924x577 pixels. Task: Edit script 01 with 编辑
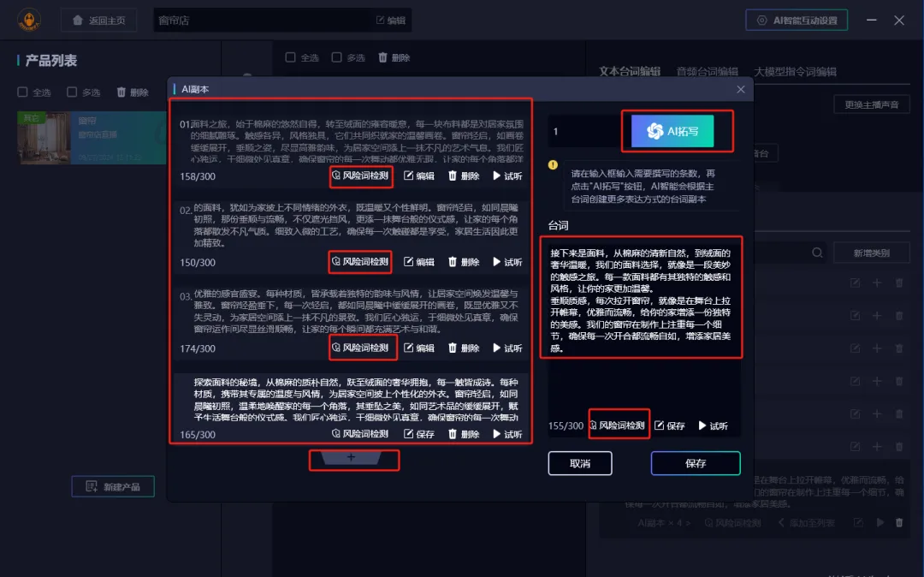coord(419,175)
